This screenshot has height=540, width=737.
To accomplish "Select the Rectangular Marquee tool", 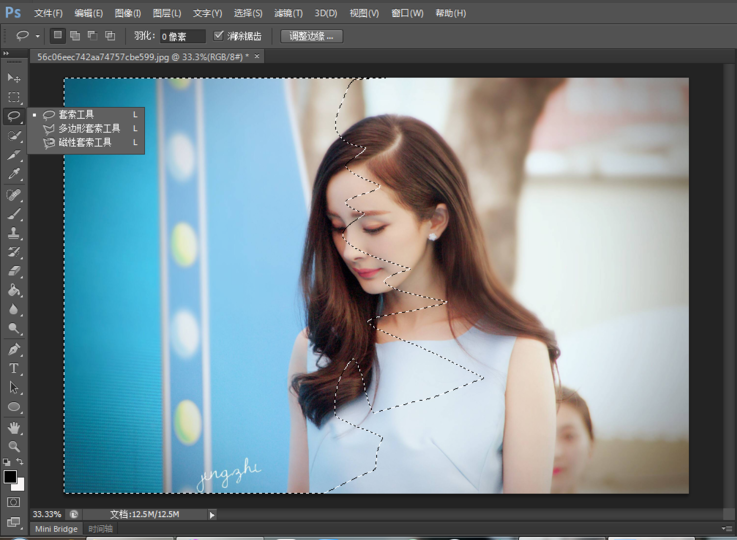I will 14,97.
